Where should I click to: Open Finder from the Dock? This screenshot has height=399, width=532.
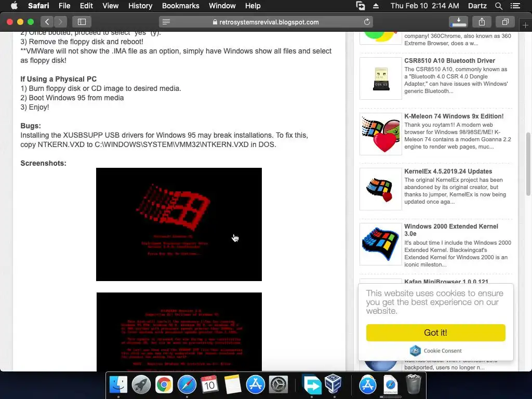point(118,385)
